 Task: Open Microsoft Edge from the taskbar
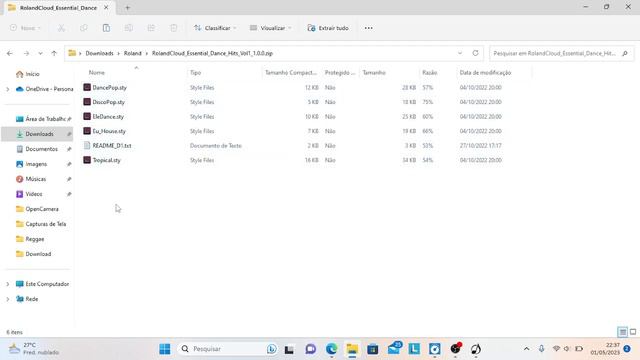click(331, 349)
